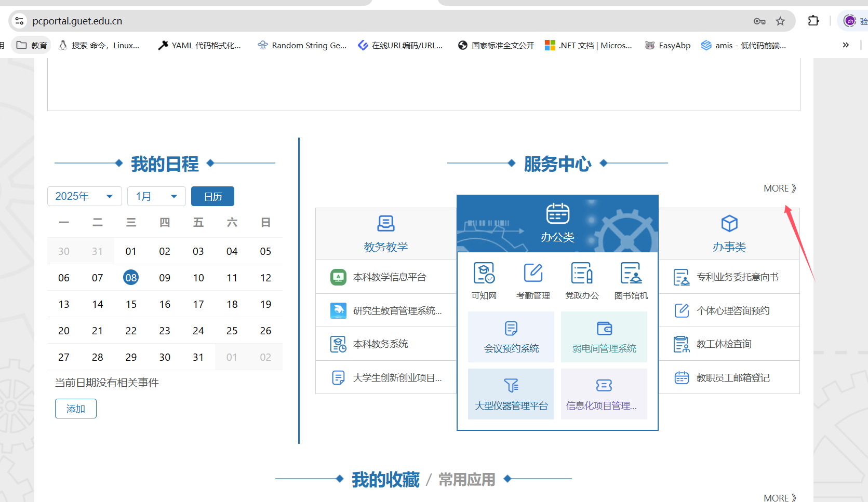Open the 本科教学信息平台 link
Viewport: 868px width, 502px height.
coord(389,277)
